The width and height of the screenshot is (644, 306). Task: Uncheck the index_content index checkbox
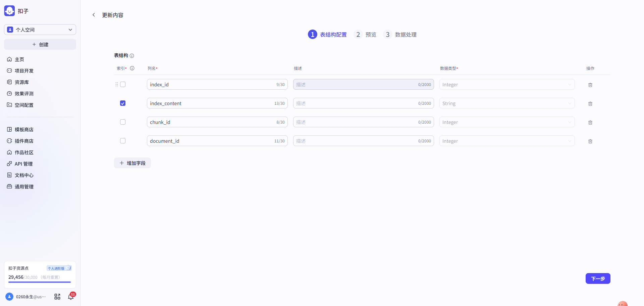click(123, 103)
